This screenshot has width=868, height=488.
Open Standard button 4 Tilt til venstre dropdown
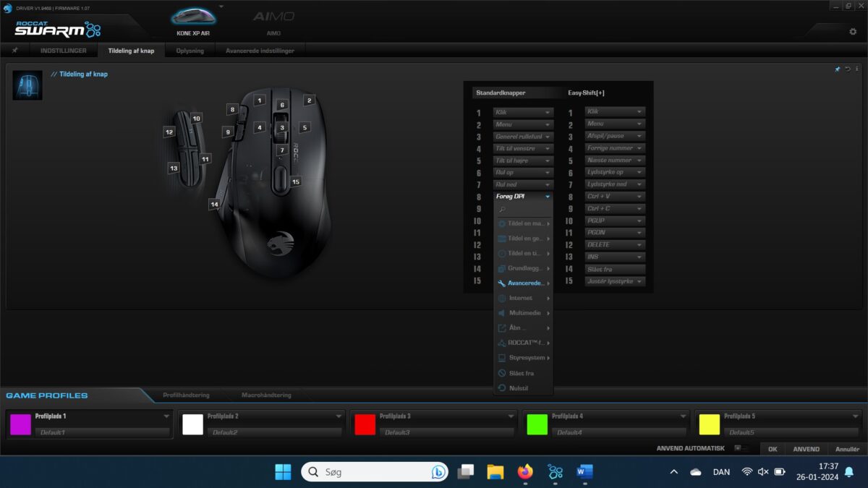(x=523, y=148)
